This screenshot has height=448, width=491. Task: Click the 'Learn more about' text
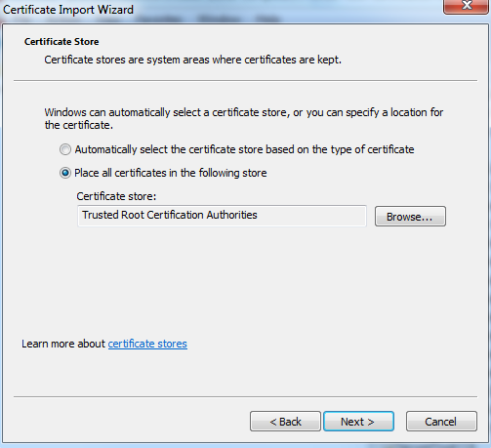[x=63, y=344]
